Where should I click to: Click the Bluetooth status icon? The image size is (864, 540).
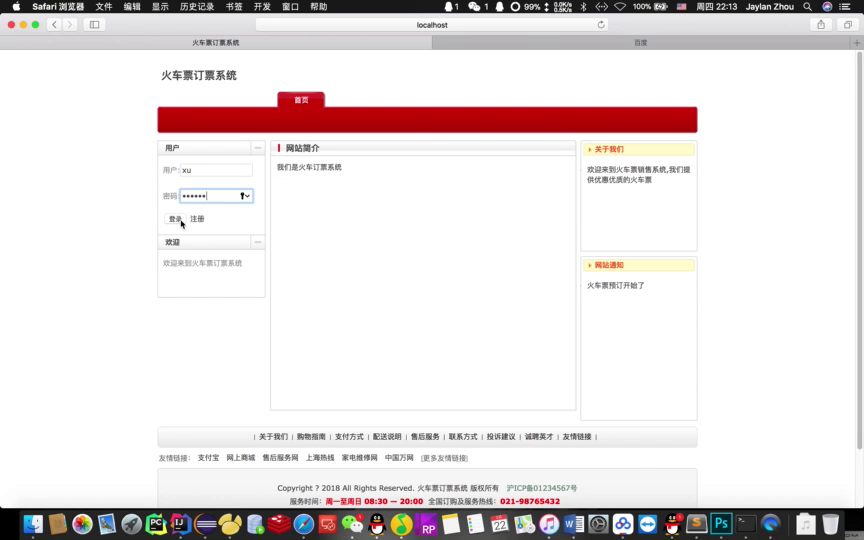pos(584,7)
